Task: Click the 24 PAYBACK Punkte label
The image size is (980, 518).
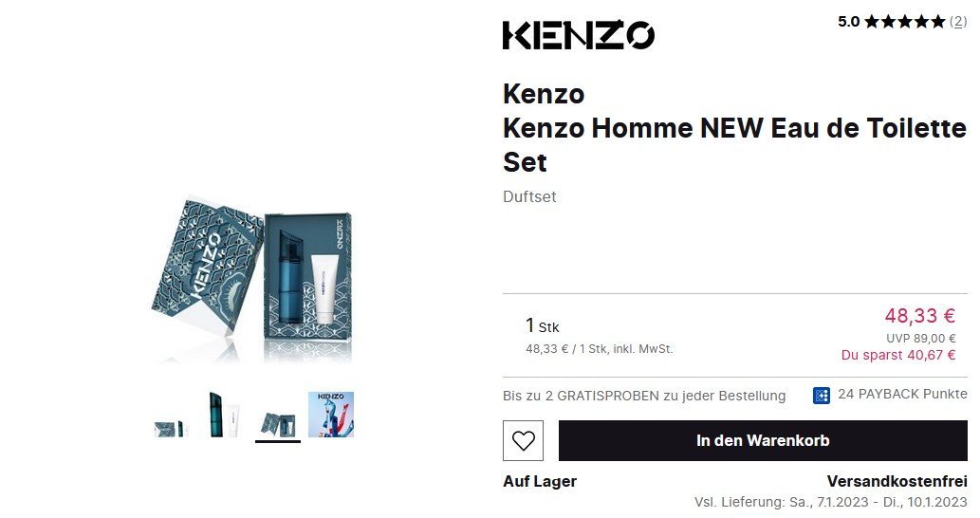Action: [x=902, y=395]
